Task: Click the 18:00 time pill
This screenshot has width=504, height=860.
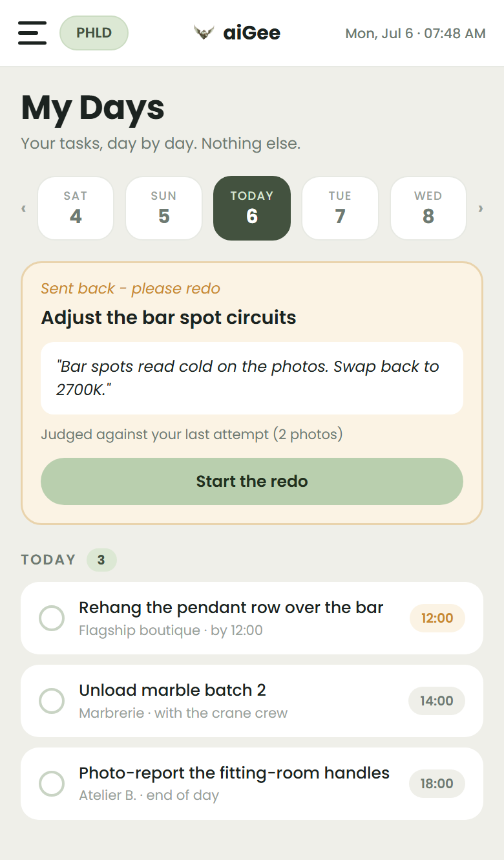Action: (x=437, y=784)
